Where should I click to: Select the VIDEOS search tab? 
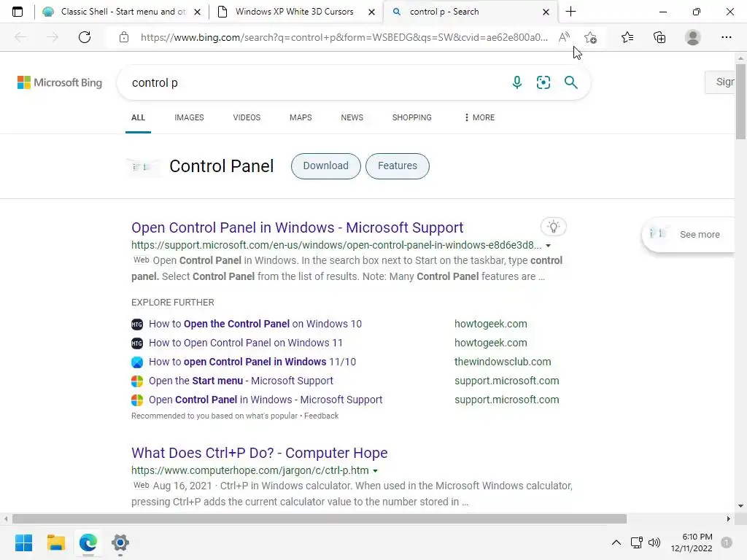247,117
